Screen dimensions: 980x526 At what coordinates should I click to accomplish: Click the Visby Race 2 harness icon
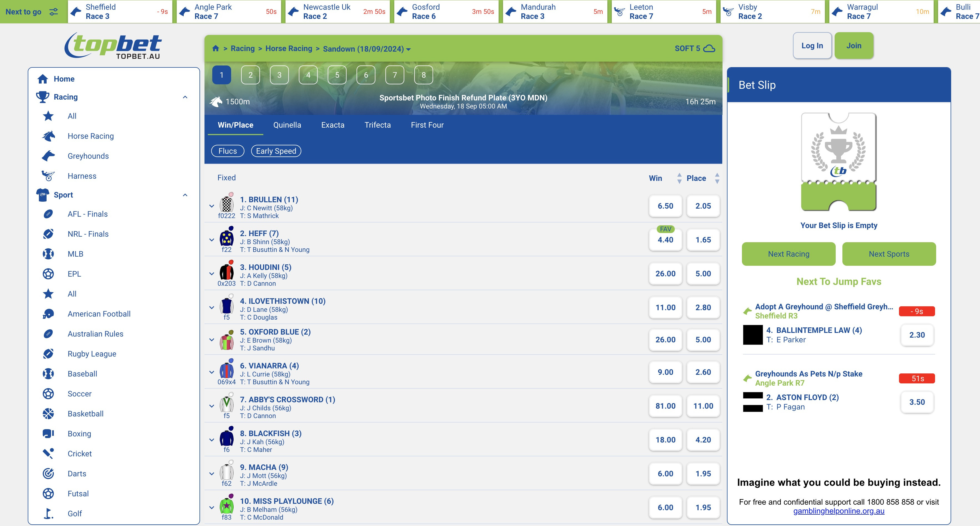tap(728, 11)
